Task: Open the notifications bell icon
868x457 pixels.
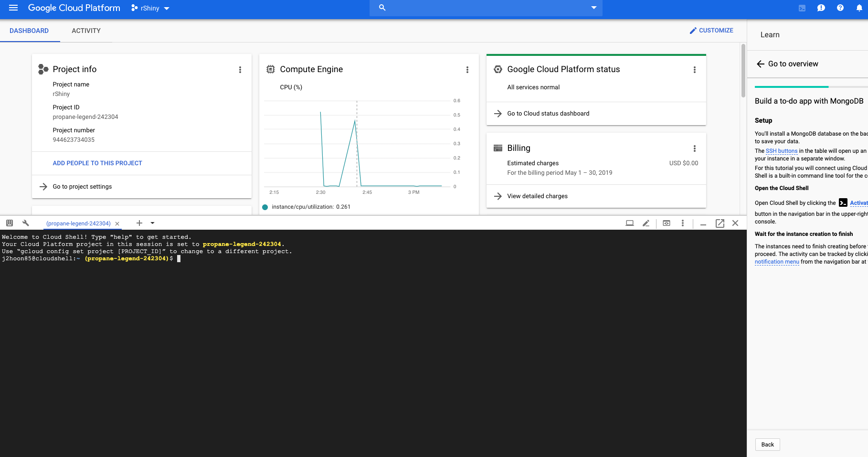Action: [859, 8]
